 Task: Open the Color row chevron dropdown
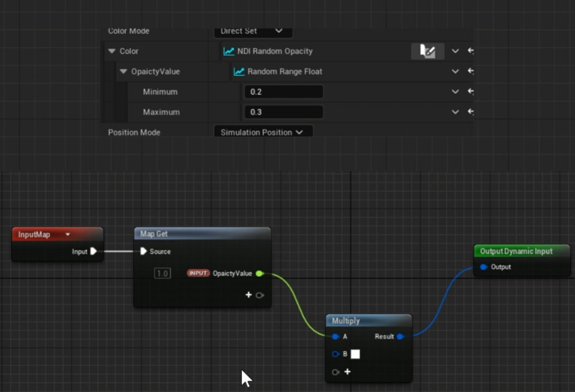[455, 51]
